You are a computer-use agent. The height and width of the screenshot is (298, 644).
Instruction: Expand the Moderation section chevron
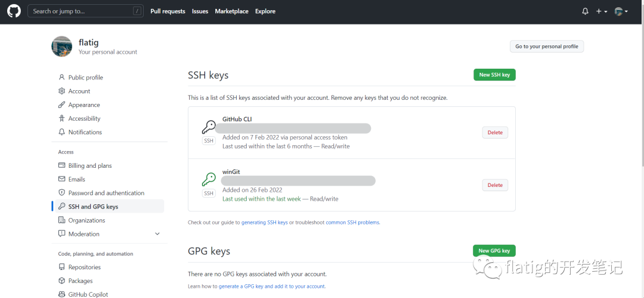click(x=157, y=234)
